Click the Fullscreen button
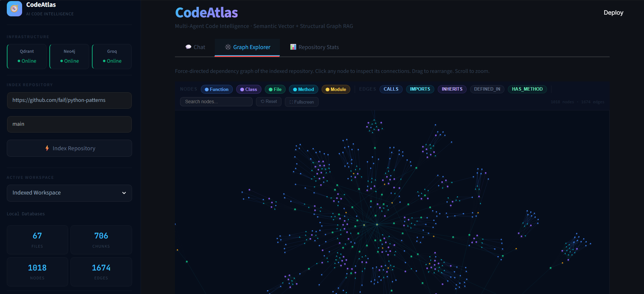644x294 pixels. (302, 102)
